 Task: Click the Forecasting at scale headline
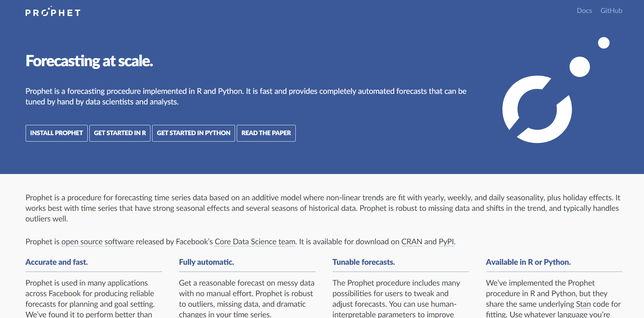click(x=89, y=61)
